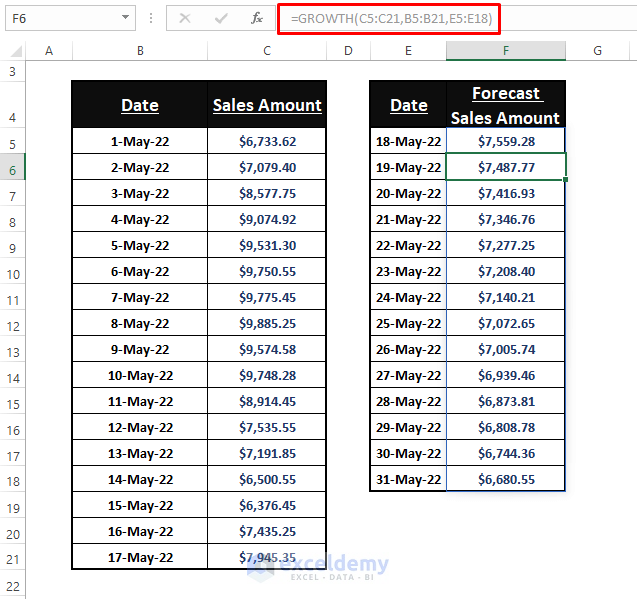
Task: Select column G header
Action: pyautogui.click(x=597, y=51)
